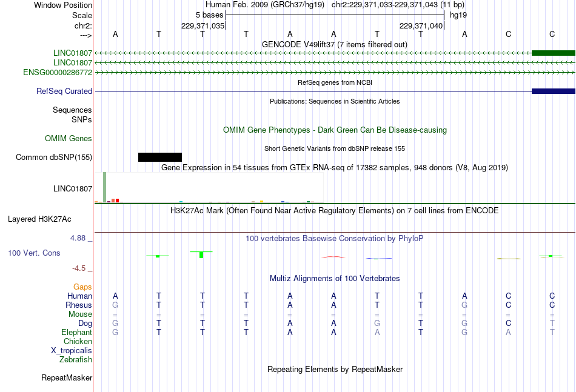Click the Layered H3K27Ac label
This screenshot has width=576, height=392.
pyautogui.click(x=39, y=219)
